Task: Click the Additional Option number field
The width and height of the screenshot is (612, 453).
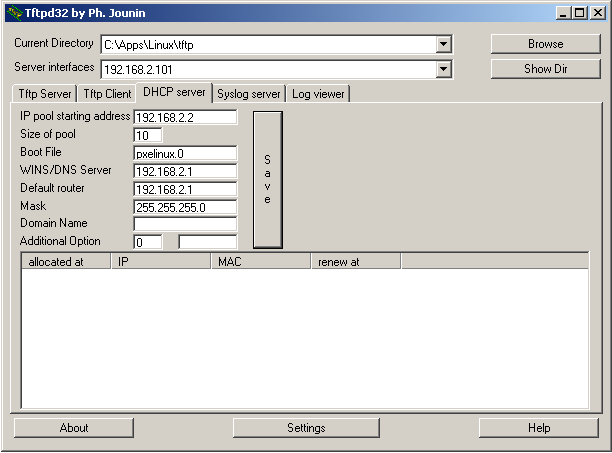Action: point(148,242)
